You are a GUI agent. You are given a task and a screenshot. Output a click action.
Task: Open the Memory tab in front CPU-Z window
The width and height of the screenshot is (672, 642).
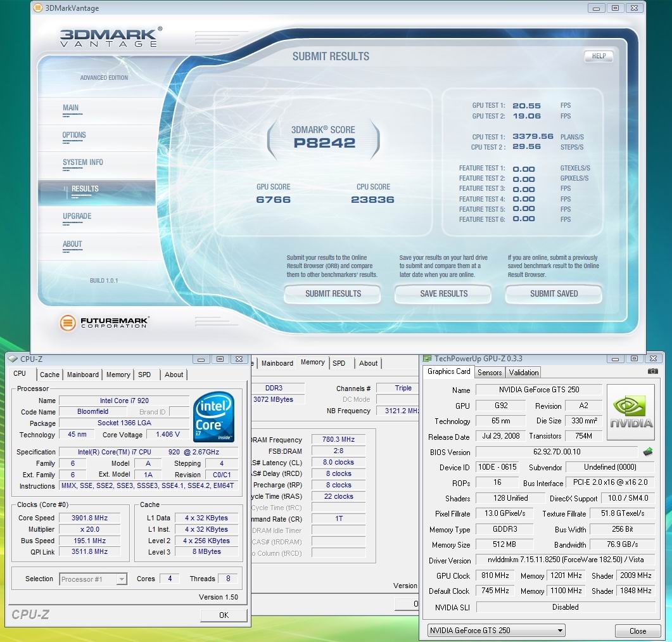click(118, 375)
